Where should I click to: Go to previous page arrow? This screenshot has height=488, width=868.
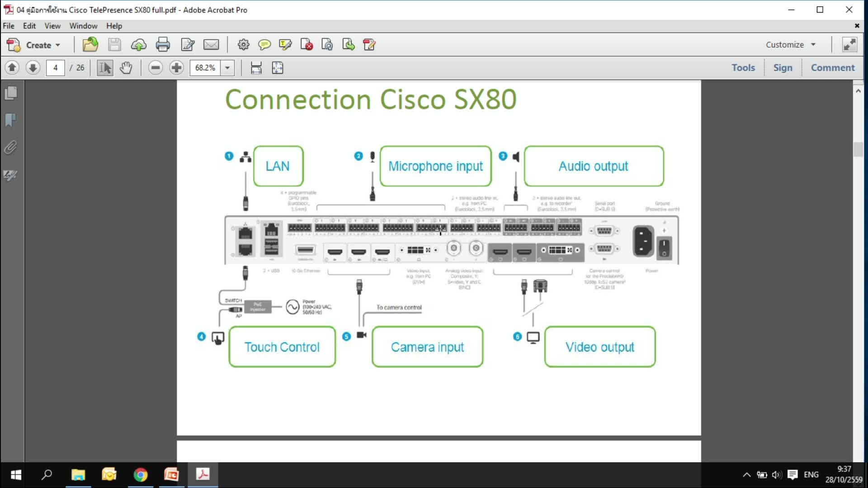(x=12, y=68)
